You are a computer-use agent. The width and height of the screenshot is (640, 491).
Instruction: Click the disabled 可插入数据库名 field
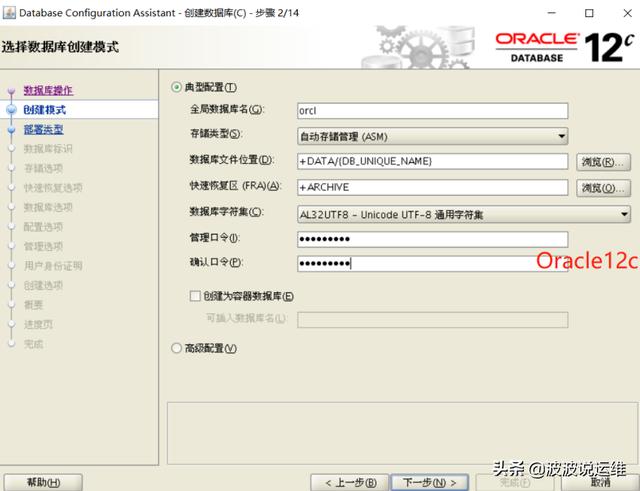[433, 320]
